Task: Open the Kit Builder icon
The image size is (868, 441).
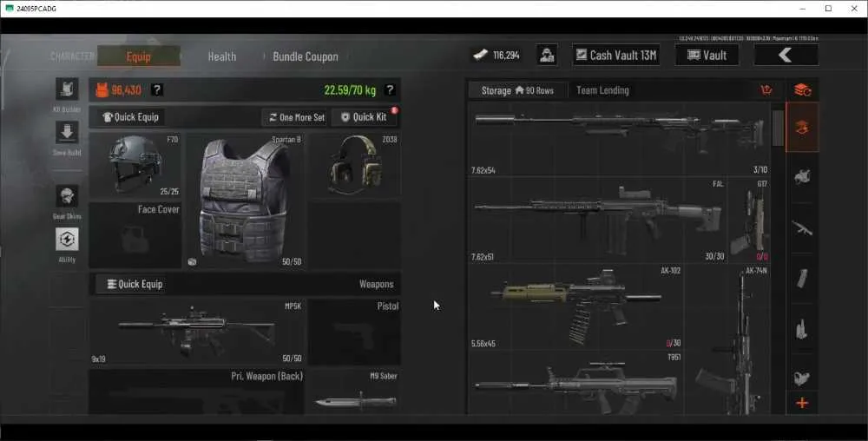Action: tap(67, 89)
